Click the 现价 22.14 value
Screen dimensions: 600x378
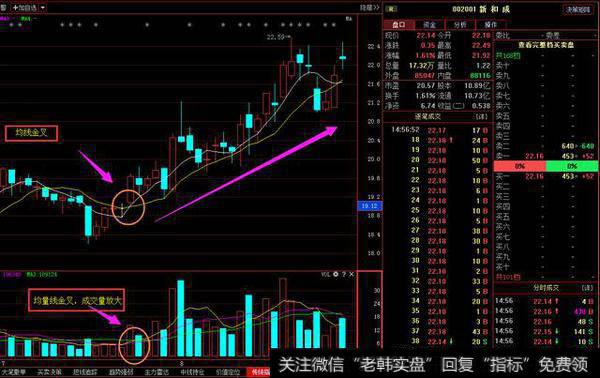(426, 36)
